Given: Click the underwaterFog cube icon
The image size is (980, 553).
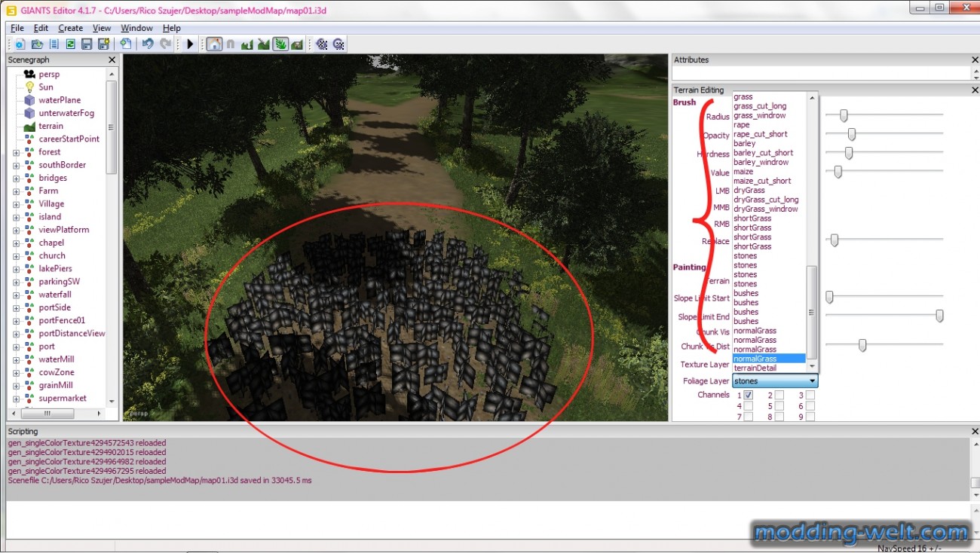Looking at the screenshot, I should pos(29,113).
